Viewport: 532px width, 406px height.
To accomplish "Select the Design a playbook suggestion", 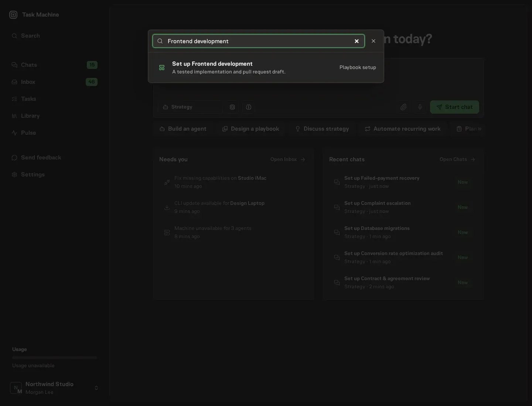I will 251,129.
